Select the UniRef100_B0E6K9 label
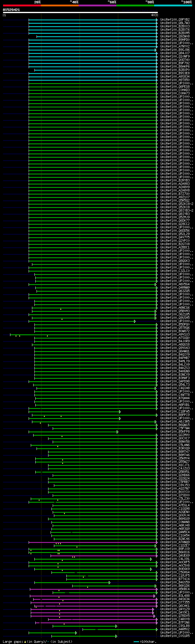The width and height of the screenshot is (195, 644). point(175,569)
